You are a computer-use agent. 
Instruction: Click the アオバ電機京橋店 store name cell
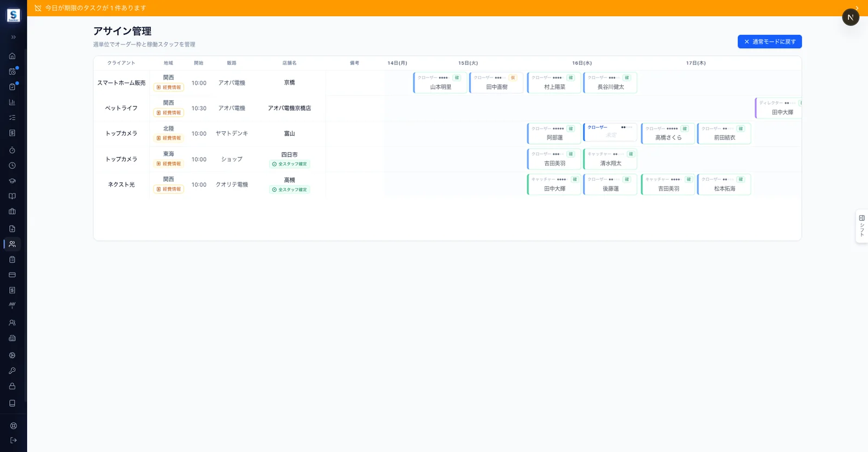[x=290, y=108]
